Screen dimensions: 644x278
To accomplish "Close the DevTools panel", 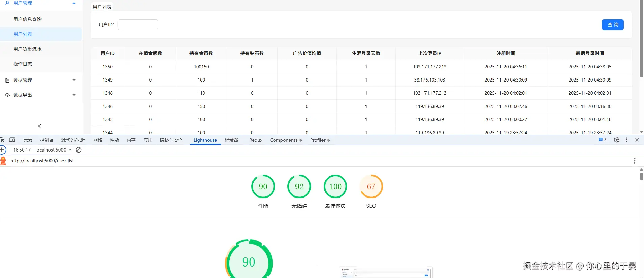I will [637, 140].
